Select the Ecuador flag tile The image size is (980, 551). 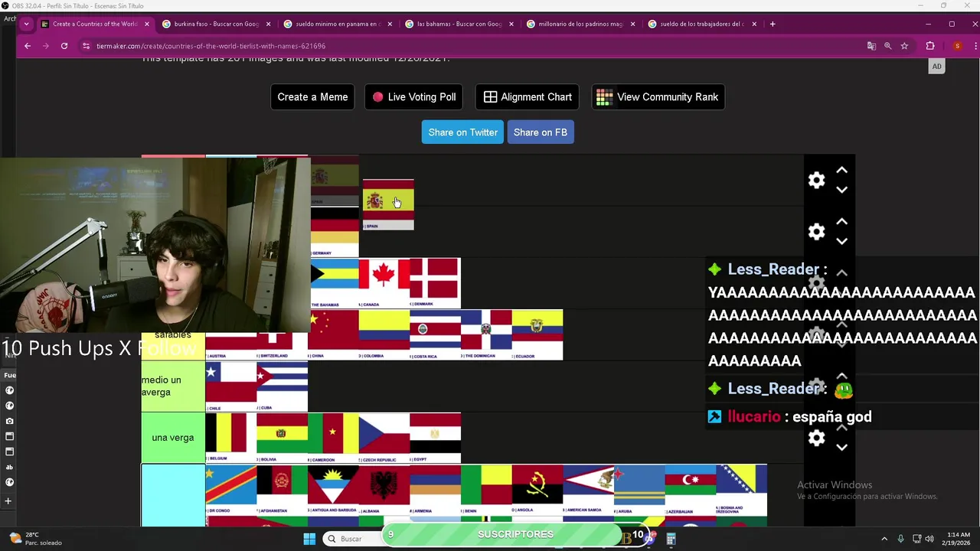click(537, 334)
